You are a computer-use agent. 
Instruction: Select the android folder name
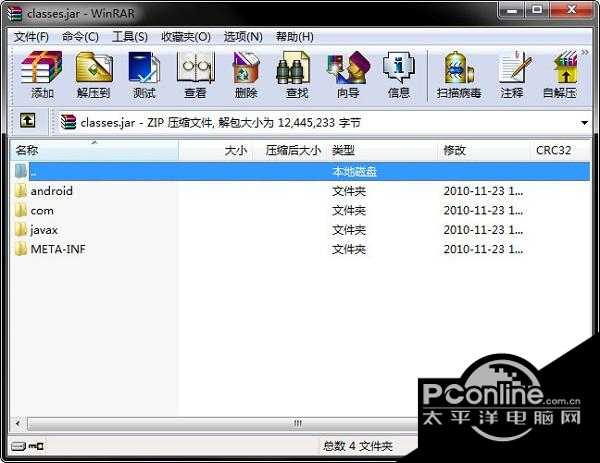(x=52, y=191)
